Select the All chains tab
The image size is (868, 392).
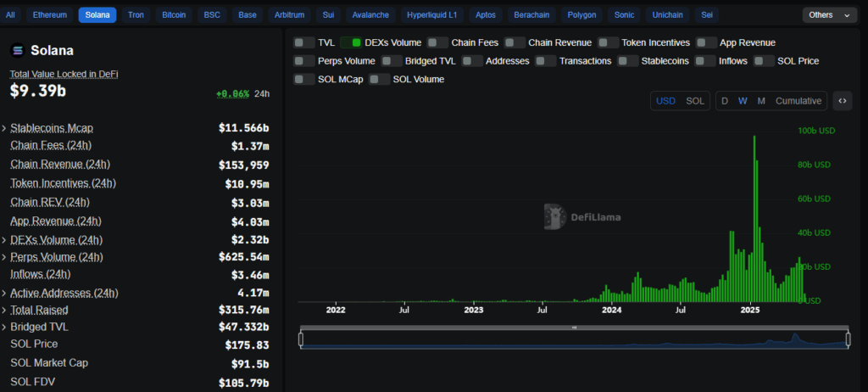[x=10, y=15]
